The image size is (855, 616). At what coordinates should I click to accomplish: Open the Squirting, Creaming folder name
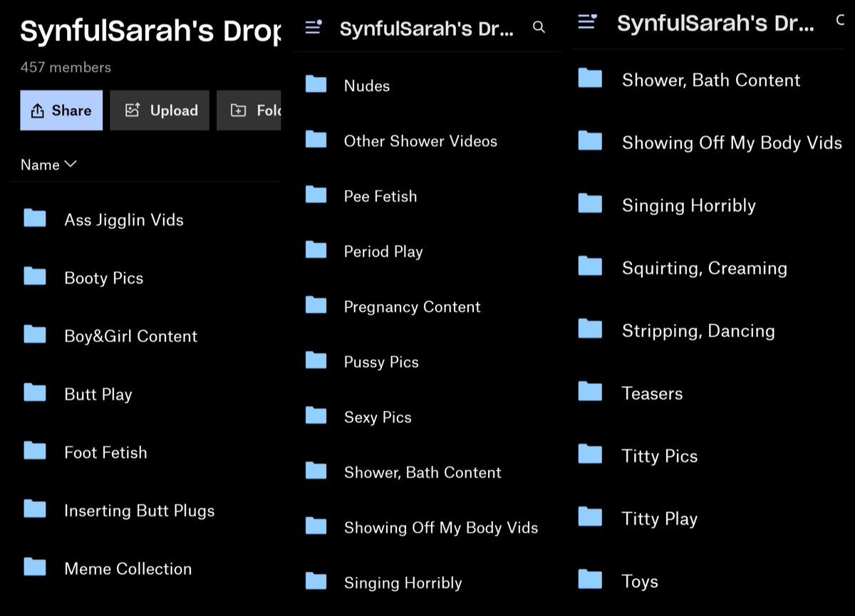[705, 268]
